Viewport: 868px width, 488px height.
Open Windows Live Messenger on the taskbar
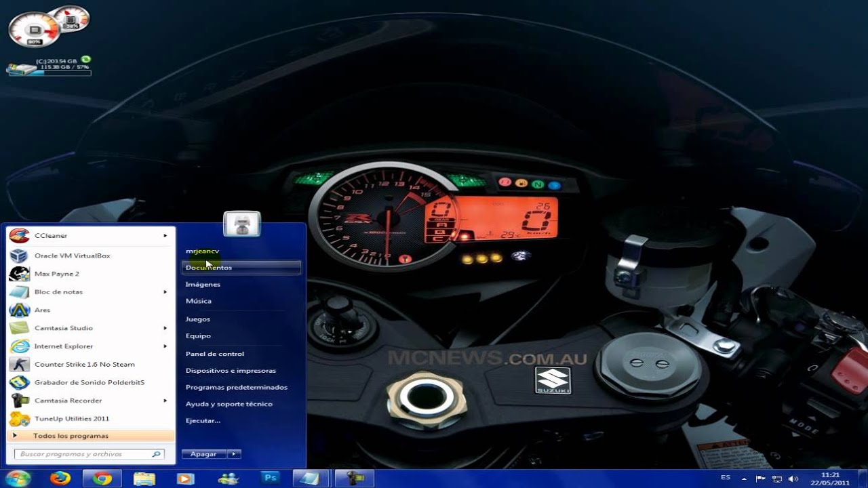(228, 479)
